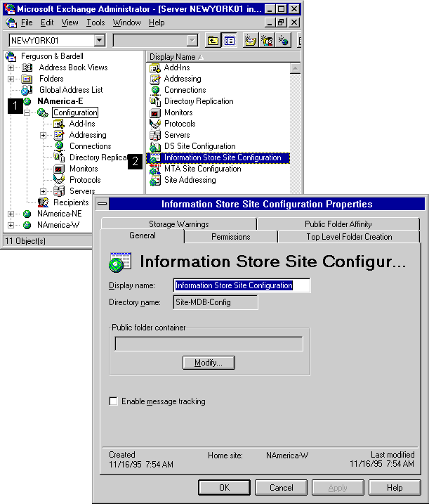
Task: Click the NAmerica-W site globe icon
Action: tap(27, 225)
